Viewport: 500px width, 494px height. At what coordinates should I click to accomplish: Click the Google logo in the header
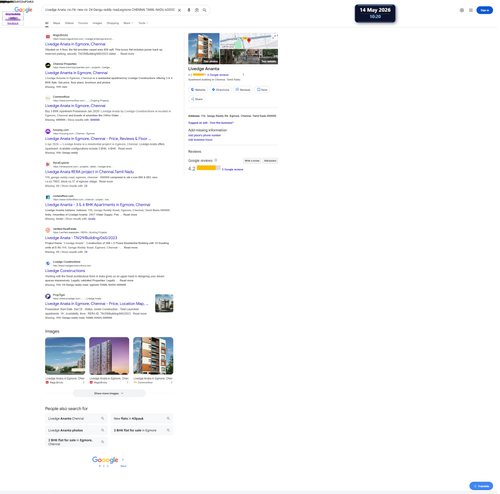(23, 10)
